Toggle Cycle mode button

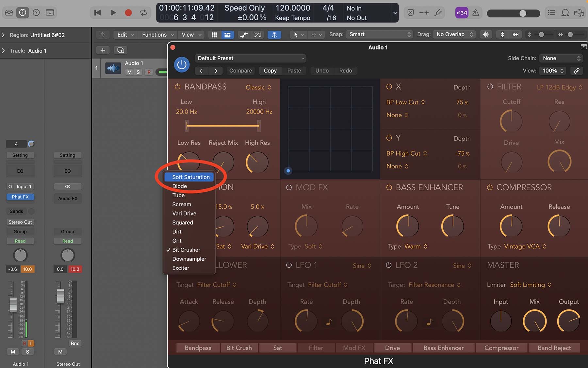[x=143, y=13]
